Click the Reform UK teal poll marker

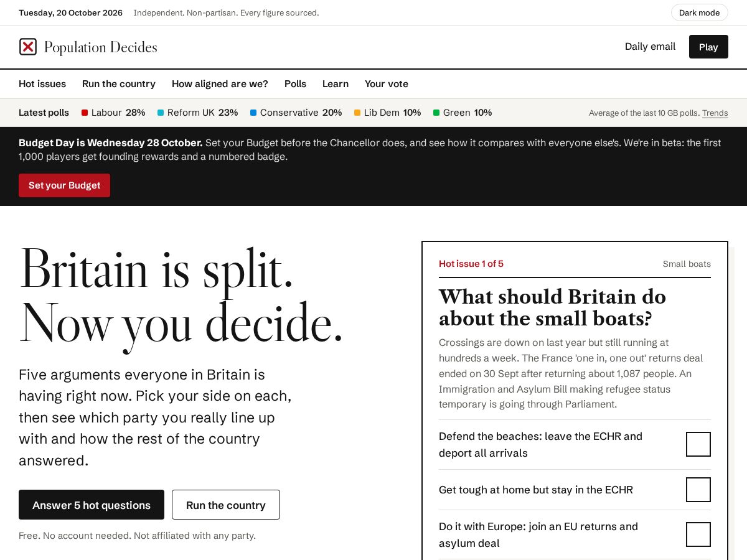(x=161, y=113)
